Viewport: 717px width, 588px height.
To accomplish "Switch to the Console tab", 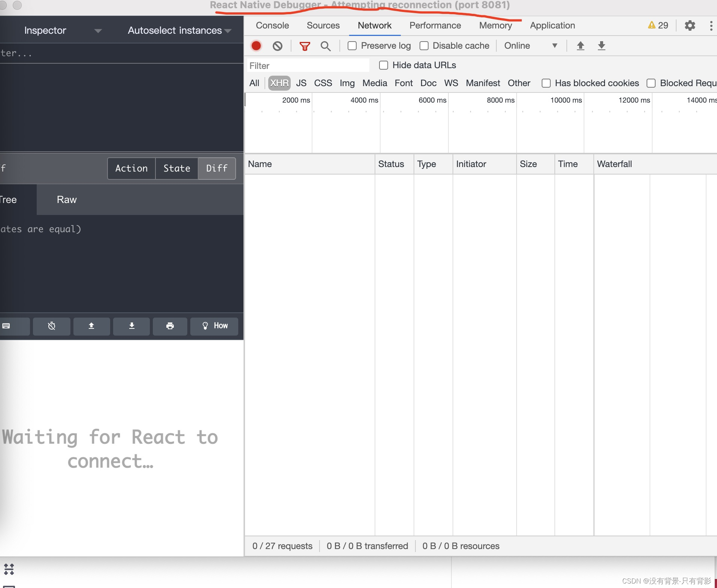I will point(272,25).
